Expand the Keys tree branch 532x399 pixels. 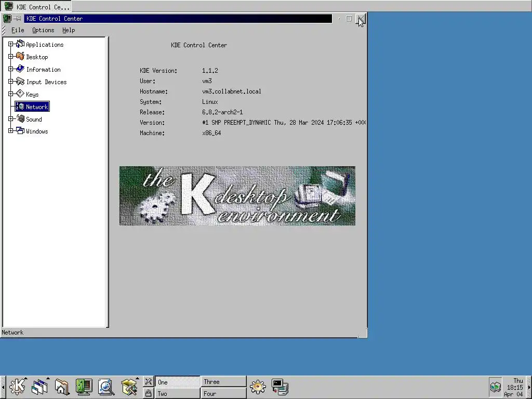tap(10, 94)
